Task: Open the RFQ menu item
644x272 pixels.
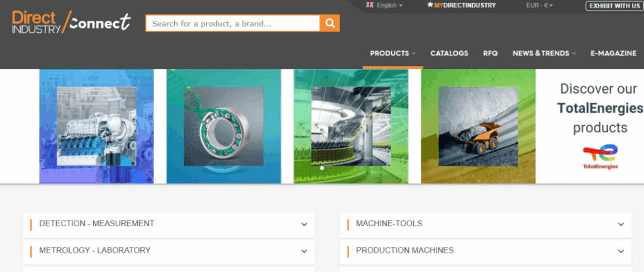Action: click(x=490, y=53)
